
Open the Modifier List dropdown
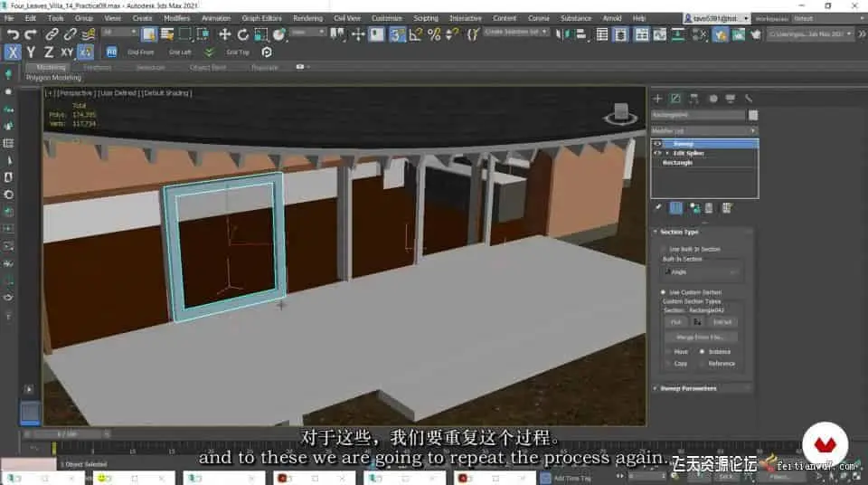pyautogui.click(x=704, y=131)
